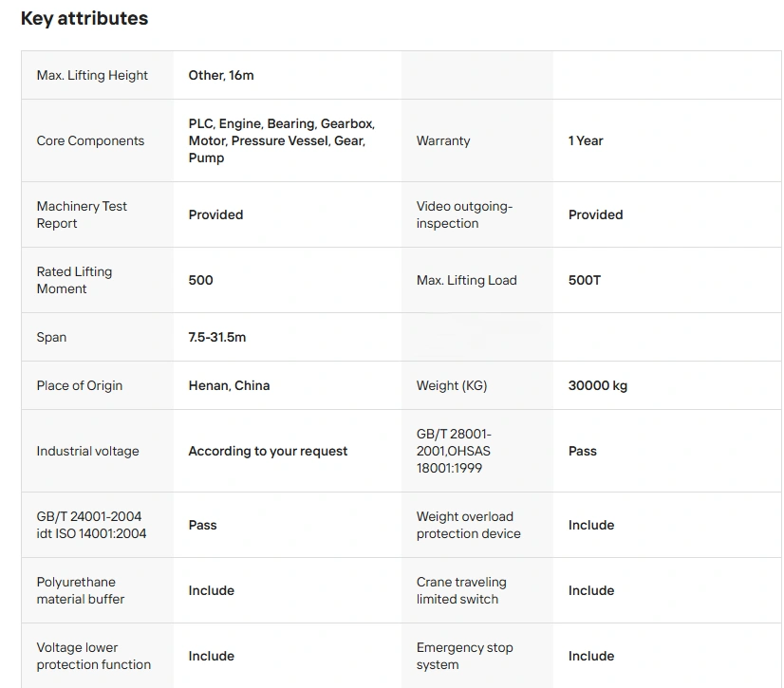Click the "Machinery Test Report" label

click(x=82, y=214)
